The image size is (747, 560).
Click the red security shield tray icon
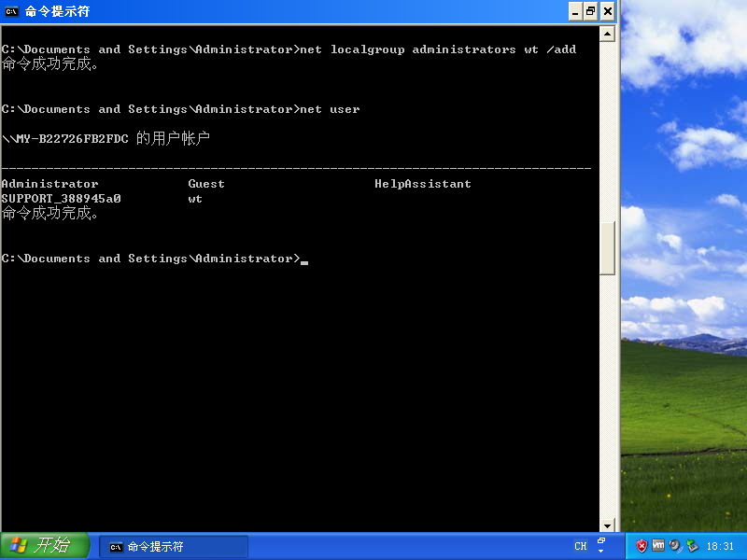(x=641, y=546)
